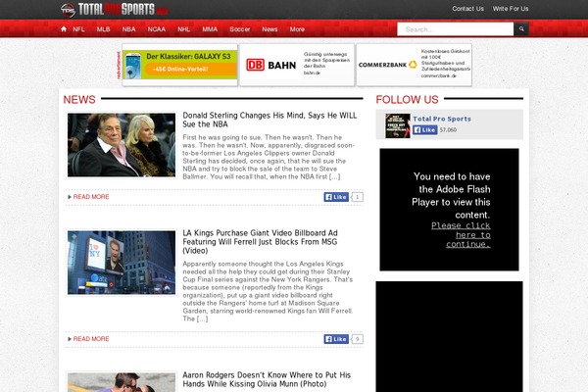Open the News menu item
The width and height of the screenshot is (588, 392).
pos(269,29)
